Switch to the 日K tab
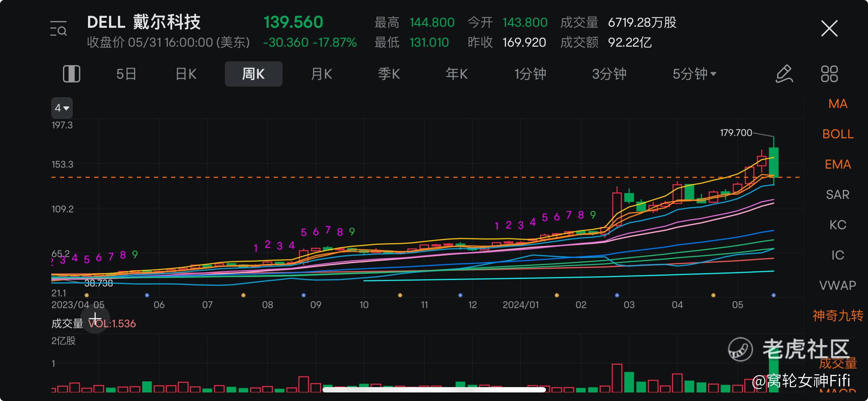 [186, 74]
